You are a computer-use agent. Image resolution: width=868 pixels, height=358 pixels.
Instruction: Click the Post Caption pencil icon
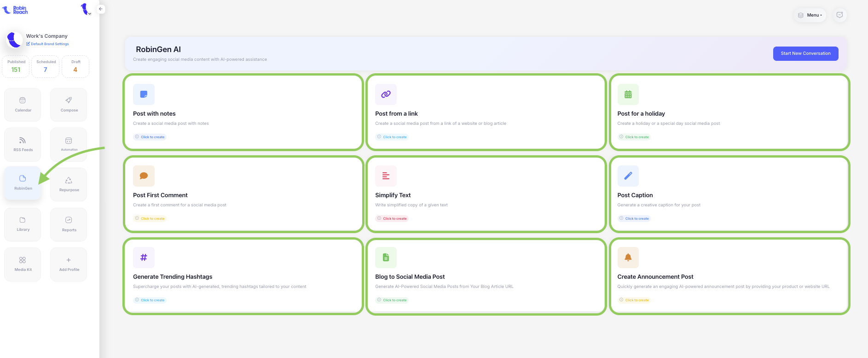pyautogui.click(x=628, y=176)
